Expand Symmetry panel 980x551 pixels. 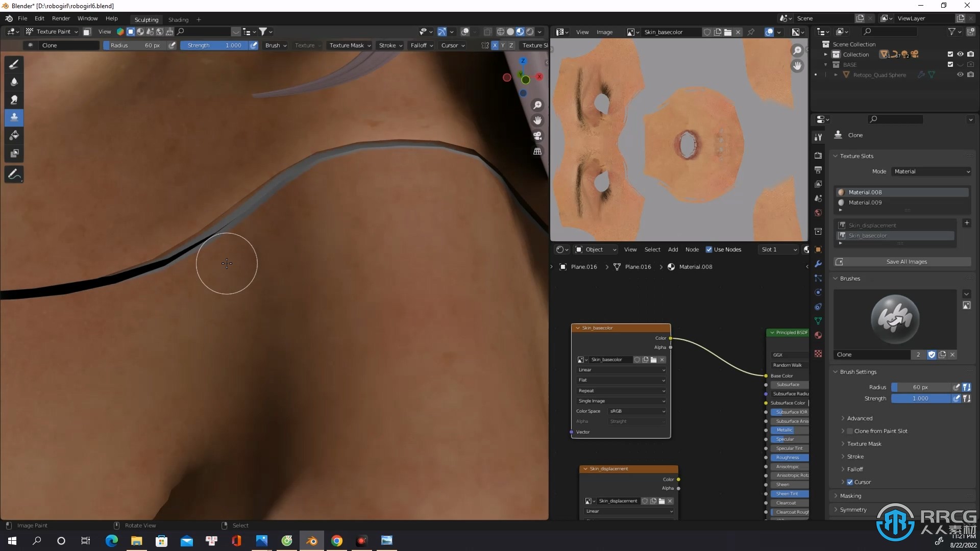point(853,510)
